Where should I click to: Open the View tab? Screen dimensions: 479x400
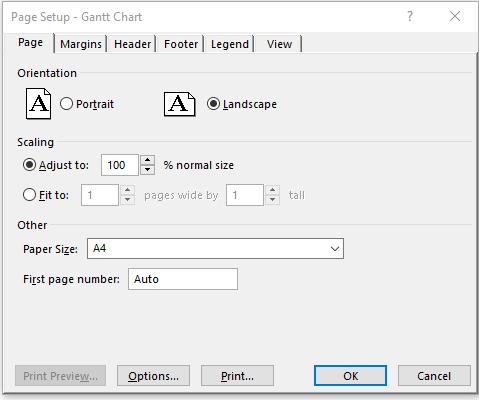[x=279, y=44]
